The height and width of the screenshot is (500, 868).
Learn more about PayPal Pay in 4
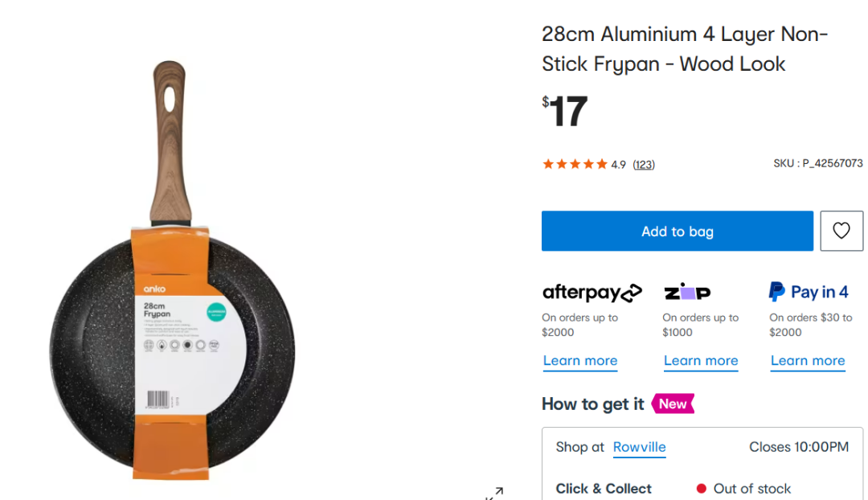pos(807,361)
